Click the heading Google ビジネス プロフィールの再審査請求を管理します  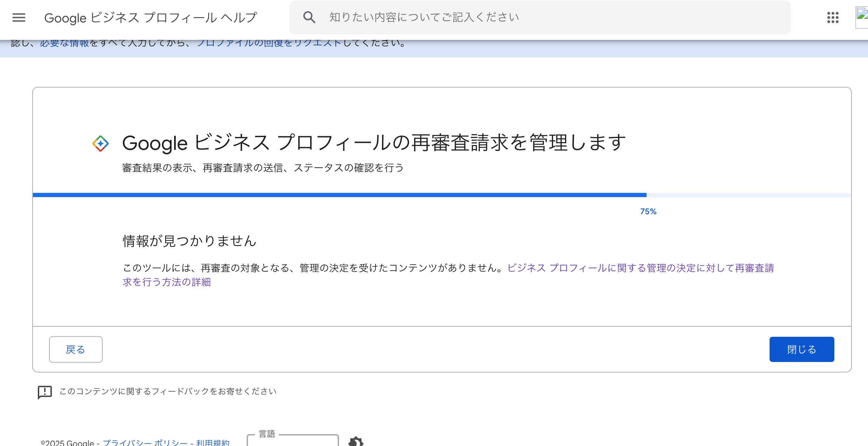coord(374,143)
